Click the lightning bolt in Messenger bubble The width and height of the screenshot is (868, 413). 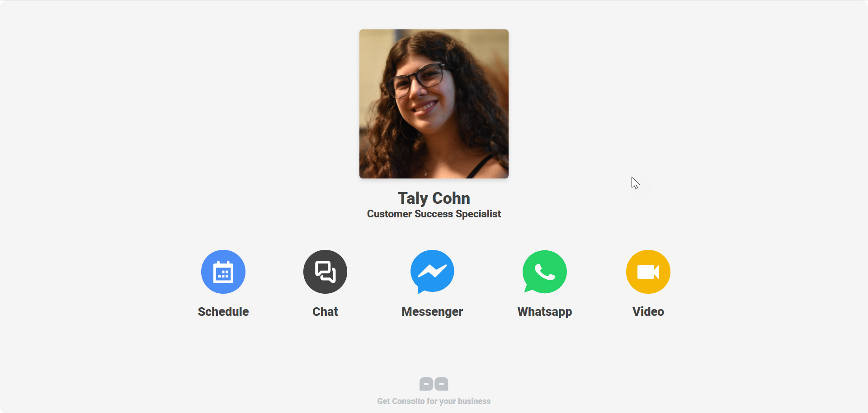click(x=433, y=271)
